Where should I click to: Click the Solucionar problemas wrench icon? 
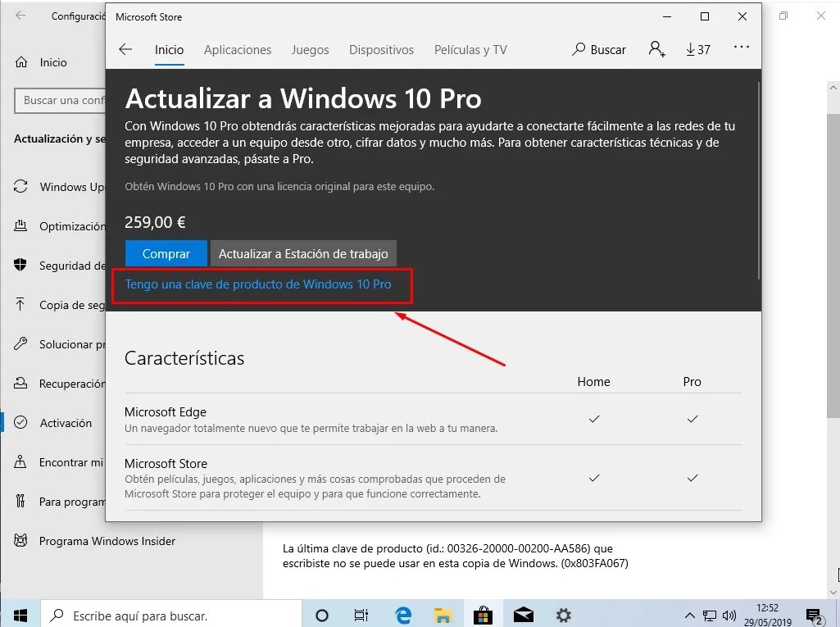pos(20,343)
